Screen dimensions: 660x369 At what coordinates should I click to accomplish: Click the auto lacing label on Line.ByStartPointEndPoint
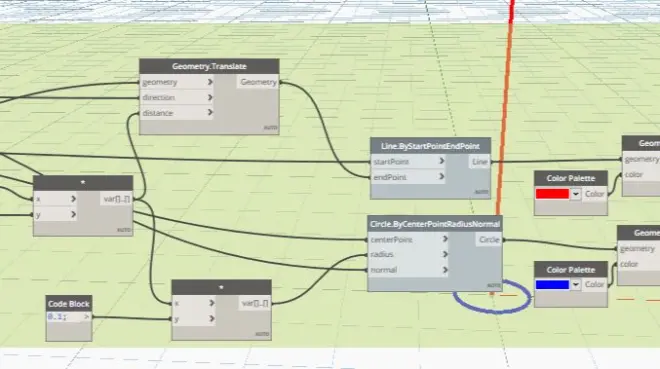point(482,192)
